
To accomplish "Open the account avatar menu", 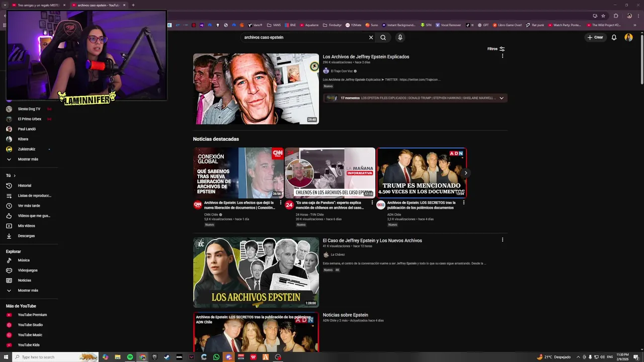I will coord(628,37).
